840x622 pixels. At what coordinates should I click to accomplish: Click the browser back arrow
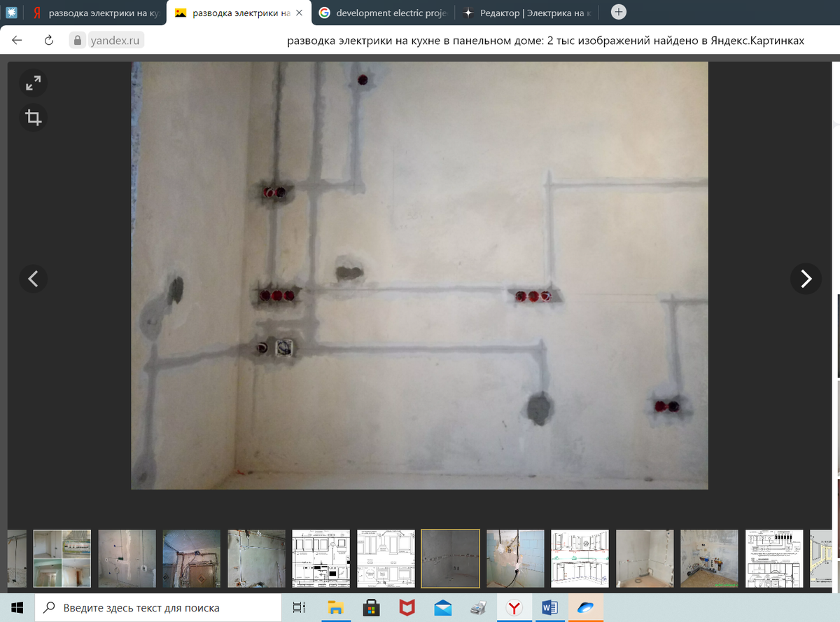(x=17, y=41)
